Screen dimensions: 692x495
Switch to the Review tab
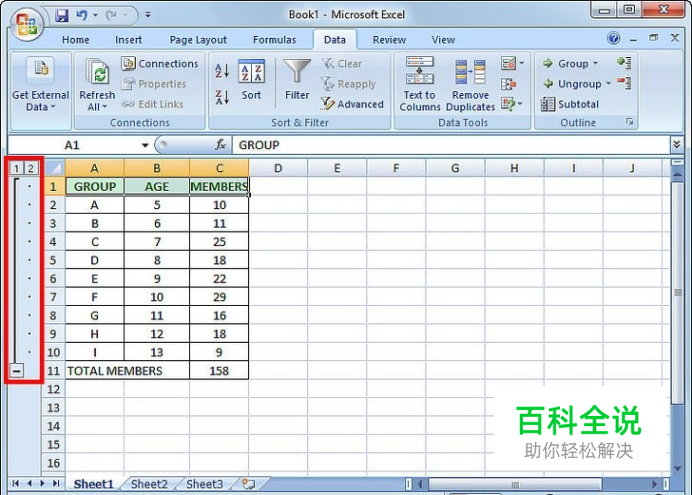(389, 40)
